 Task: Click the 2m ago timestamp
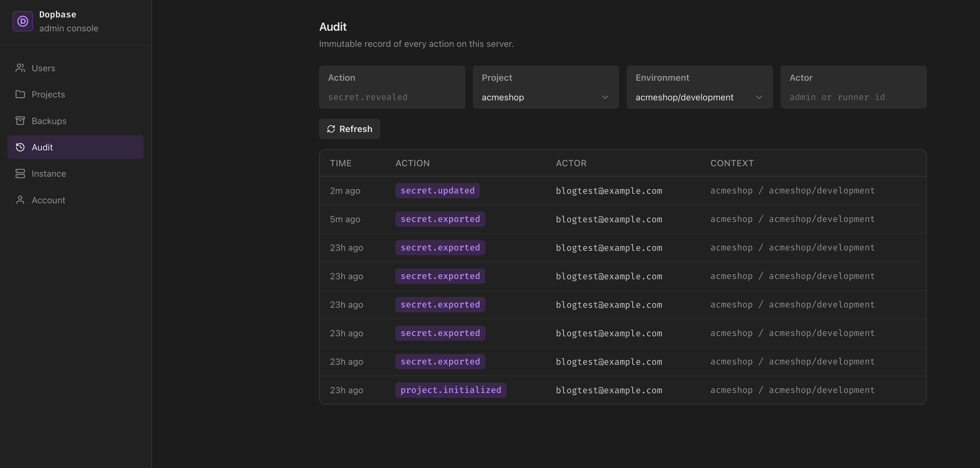pyautogui.click(x=345, y=191)
